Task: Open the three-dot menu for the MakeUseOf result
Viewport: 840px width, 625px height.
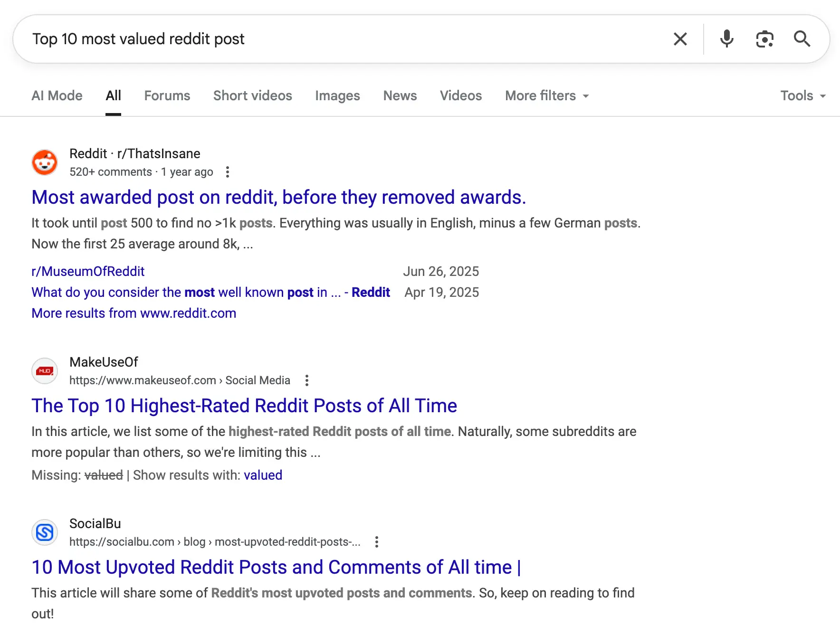Action: point(307,380)
